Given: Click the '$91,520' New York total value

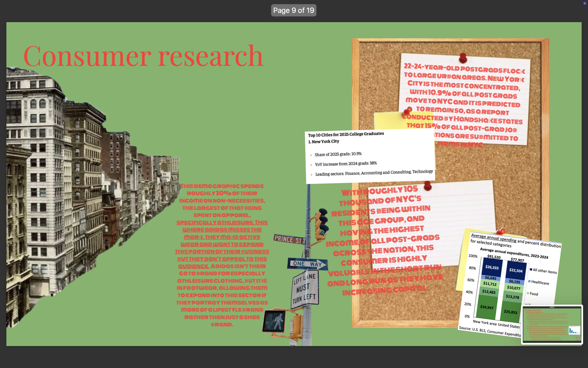Looking at the screenshot, I should [x=494, y=257].
